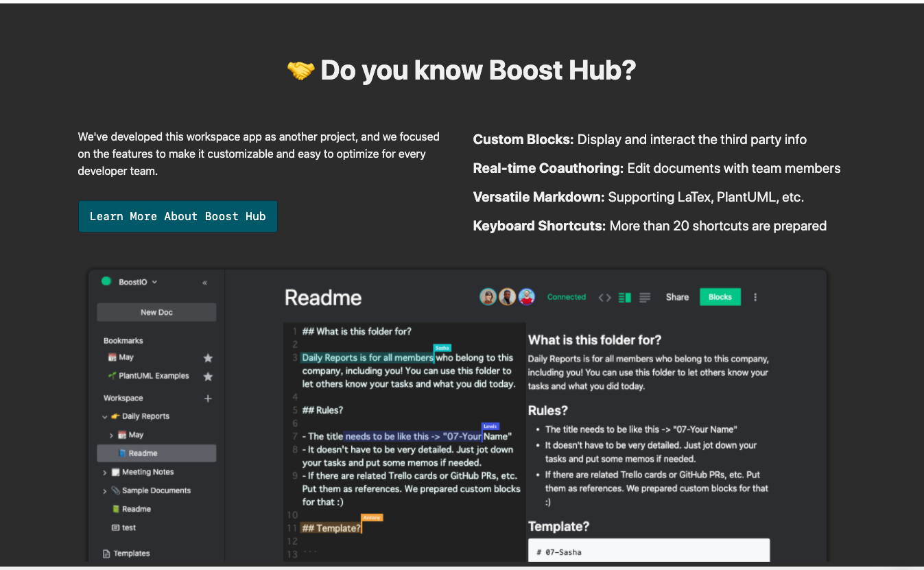Select the Sample Documents folder

156,490
